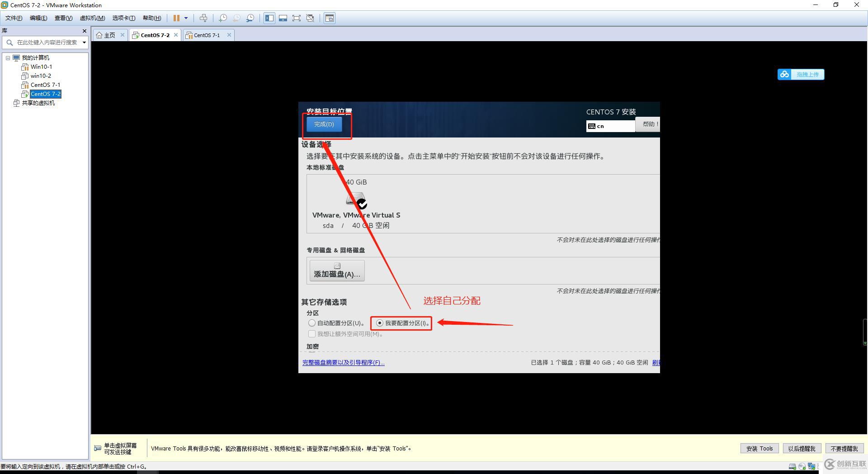This screenshot has height=474, width=868.
Task: Click the 添加磁盘(A)... button
Action: point(337,270)
